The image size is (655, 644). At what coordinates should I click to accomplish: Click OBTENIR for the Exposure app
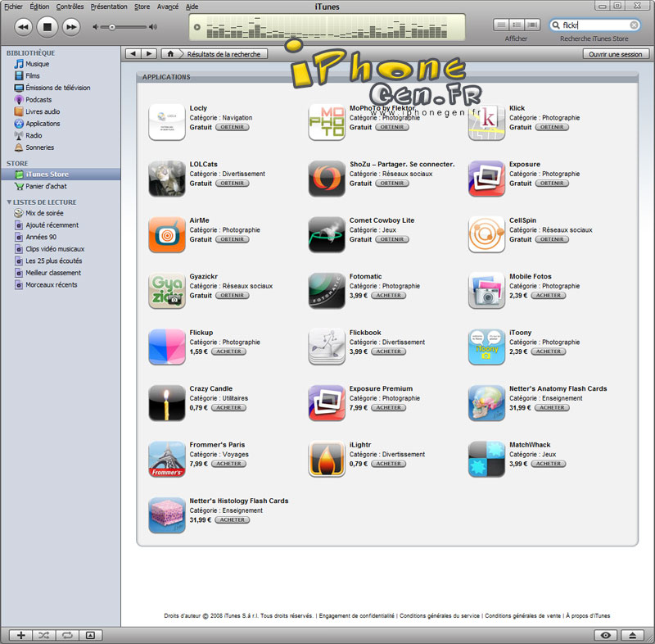pos(552,184)
